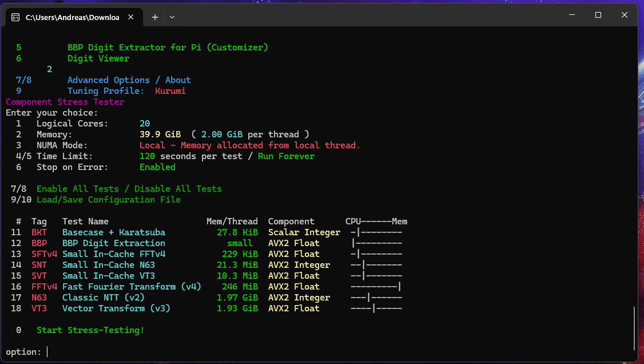
Task: Click the 'Kurumi' tuning profile value
Action: [x=170, y=91]
